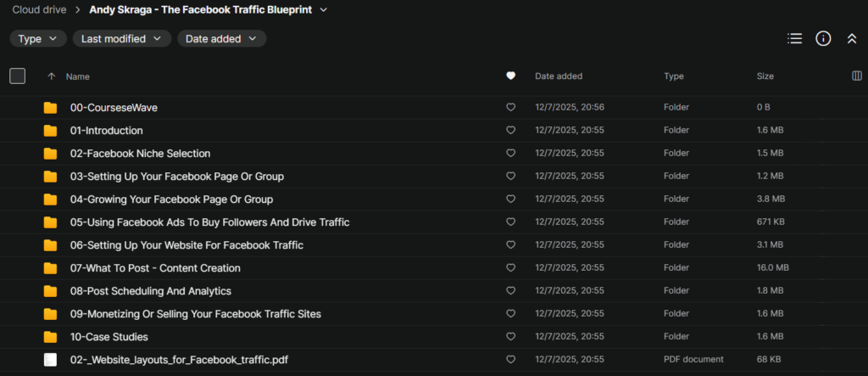Click the sort direction arrow beside Name
Viewport: 868px width, 376px height.
(x=52, y=76)
